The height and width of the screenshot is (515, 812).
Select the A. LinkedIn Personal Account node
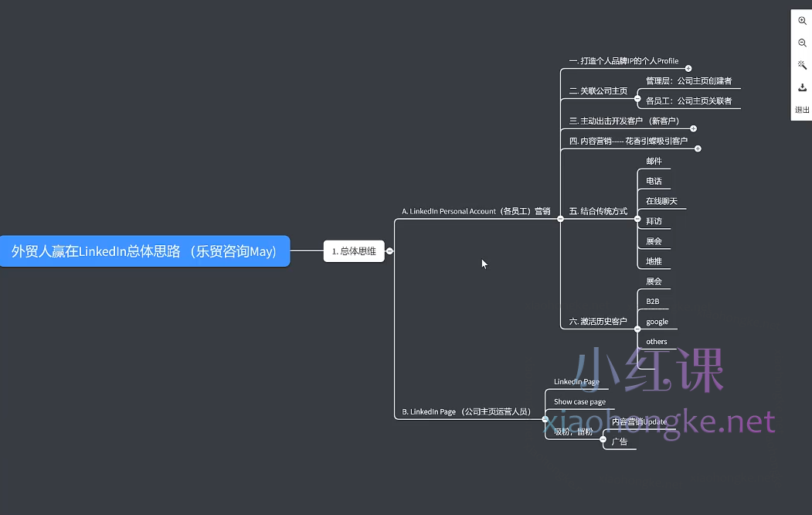(475, 210)
